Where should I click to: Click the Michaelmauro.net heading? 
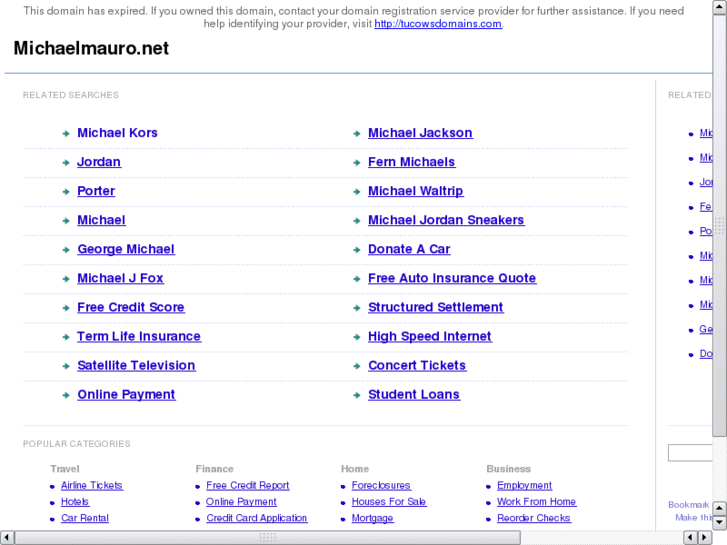[91, 48]
